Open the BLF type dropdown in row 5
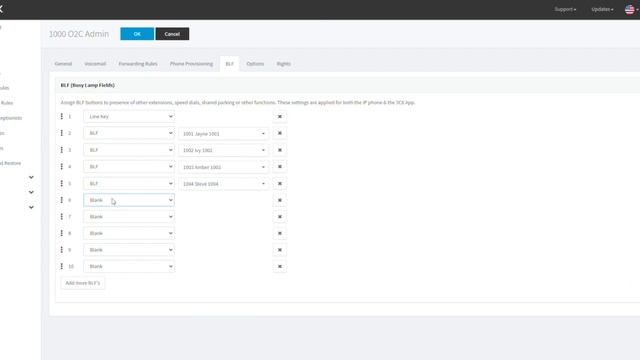Viewport: 640px width, 360px height. [x=129, y=184]
